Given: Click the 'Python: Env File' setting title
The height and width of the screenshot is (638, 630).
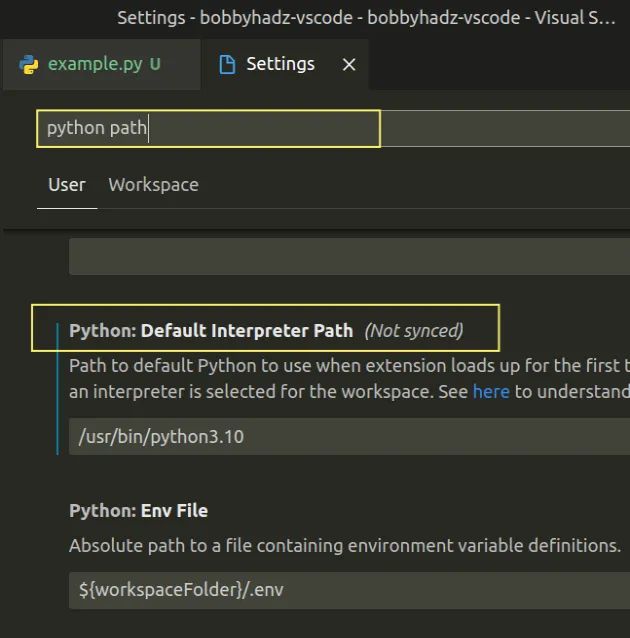Looking at the screenshot, I should 138,511.
